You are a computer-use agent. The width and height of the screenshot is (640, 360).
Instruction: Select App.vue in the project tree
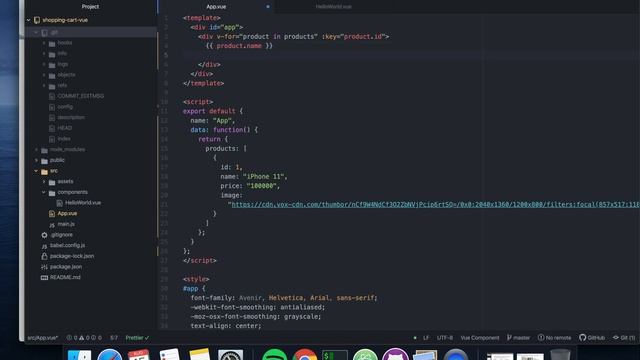pyautogui.click(x=67, y=213)
